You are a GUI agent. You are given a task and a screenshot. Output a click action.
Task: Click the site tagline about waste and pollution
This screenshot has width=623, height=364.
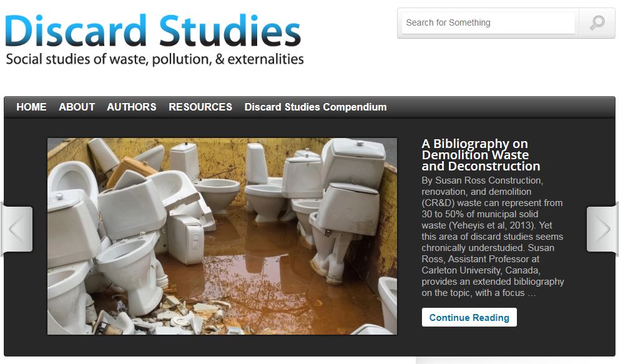pyautogui.click(x=155, y=59)
